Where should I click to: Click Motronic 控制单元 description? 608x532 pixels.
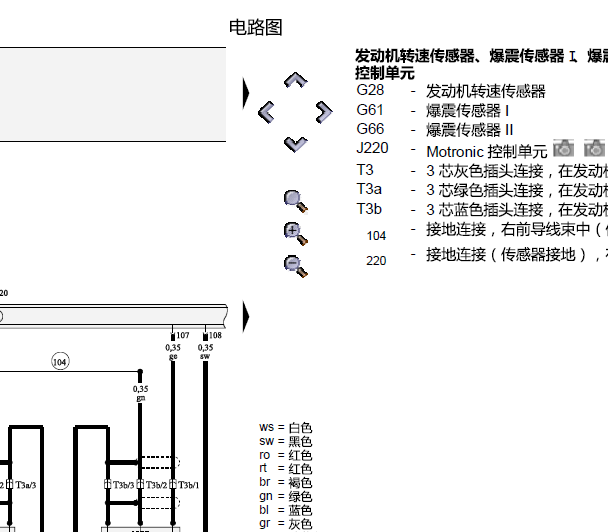(487, 152)
